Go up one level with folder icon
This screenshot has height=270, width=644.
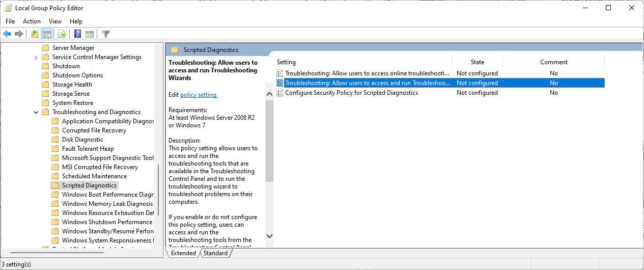pyautogui.click(x=34, y=34)
